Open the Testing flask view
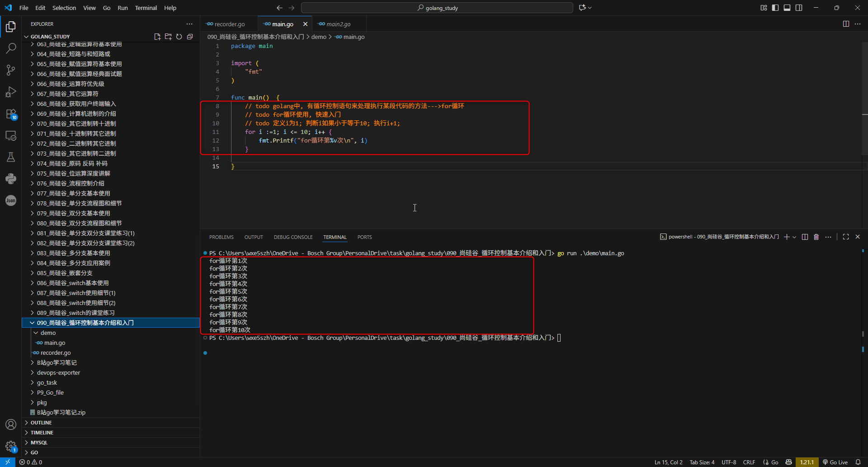Viewport: 868px width, 467px height. [11, 157]
